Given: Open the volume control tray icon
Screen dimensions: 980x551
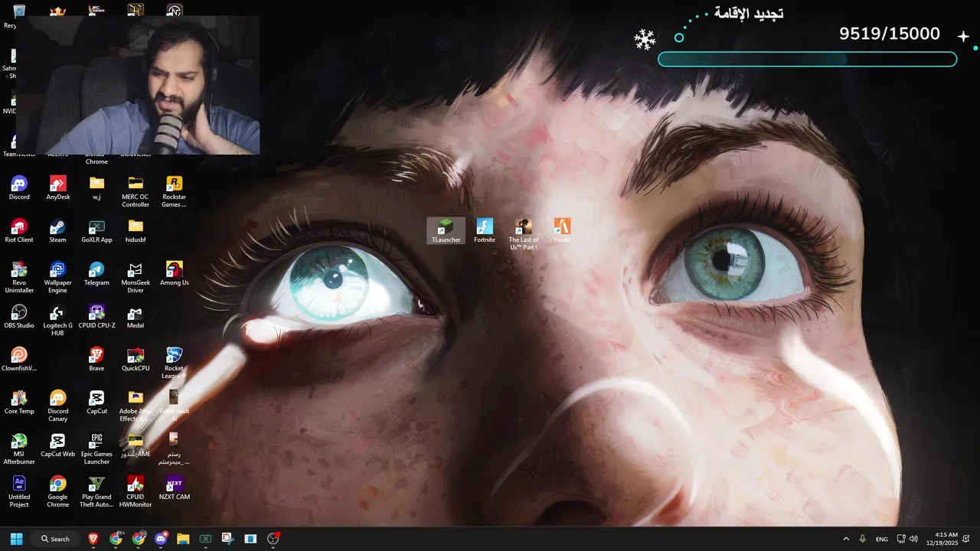Looking at the screenshot, I should tap(913, 539).
